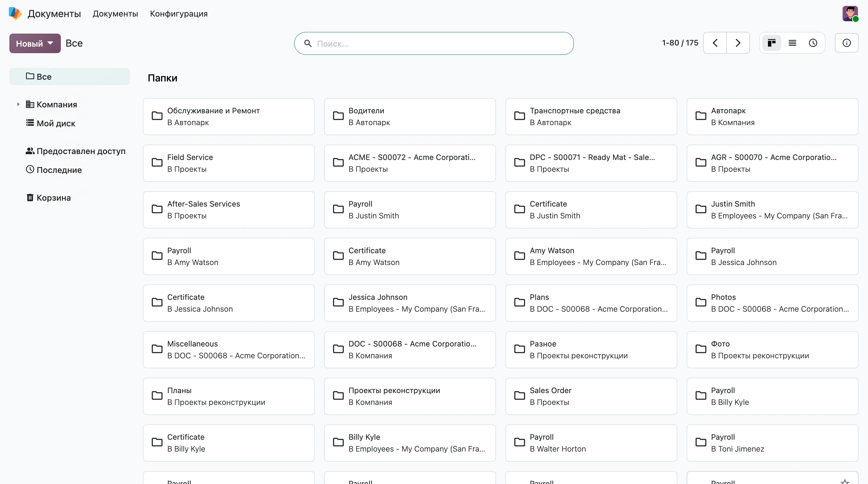The image size is (868, 484).
Task: Open the Новый button dropdown
Action: pyautogui.click(x=35, y=43)
